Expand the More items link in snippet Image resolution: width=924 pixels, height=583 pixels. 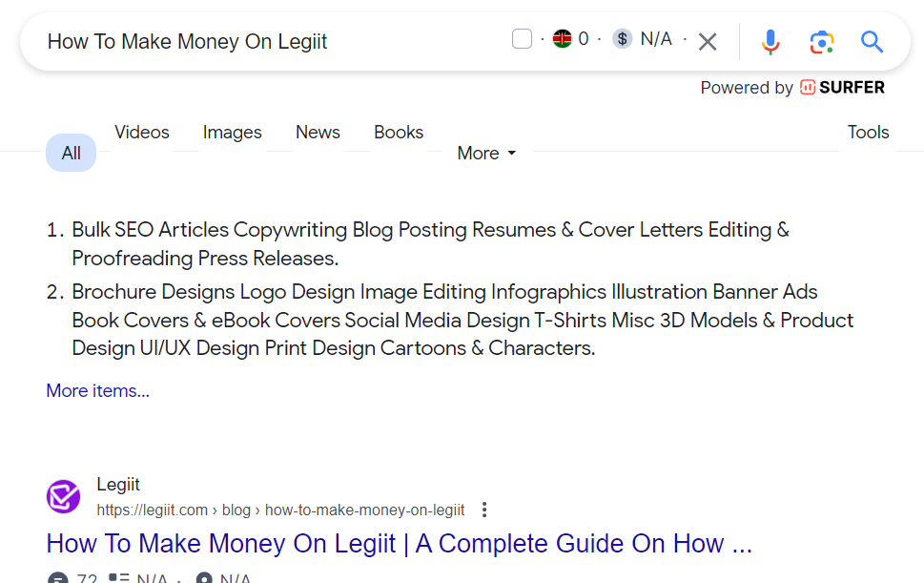tap(97, 390)
